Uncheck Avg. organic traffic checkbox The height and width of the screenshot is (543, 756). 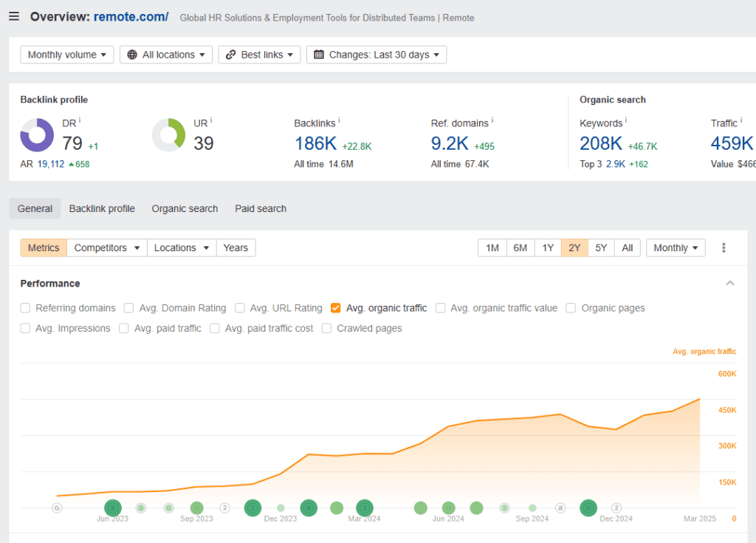(x=336, y=308)
